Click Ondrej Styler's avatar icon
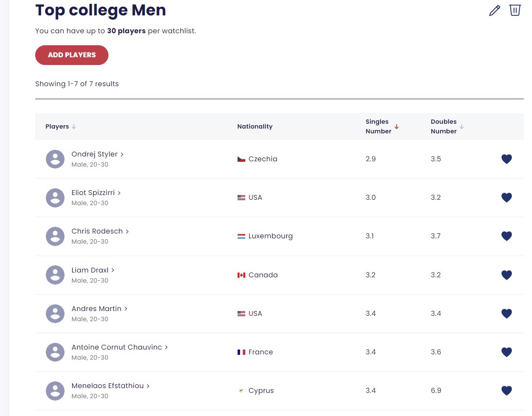Image resolution: width=532 pixels, height=416 pixels. (55, 159)
